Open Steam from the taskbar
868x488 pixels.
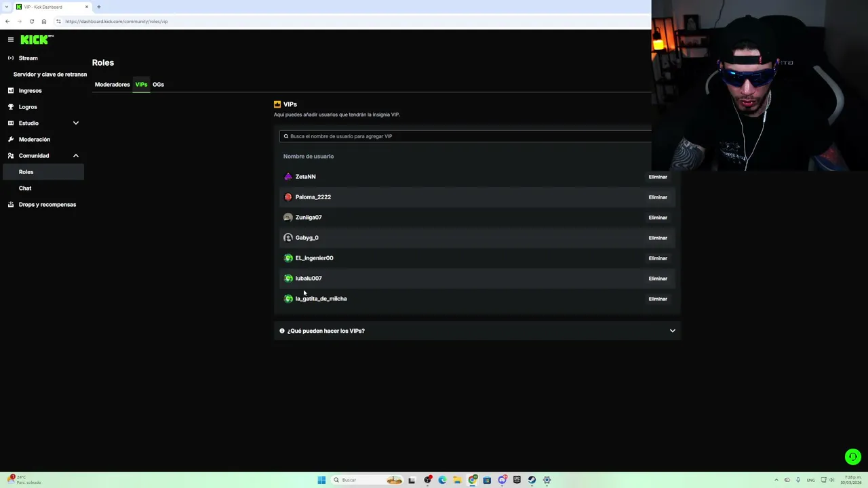[532, 480]
